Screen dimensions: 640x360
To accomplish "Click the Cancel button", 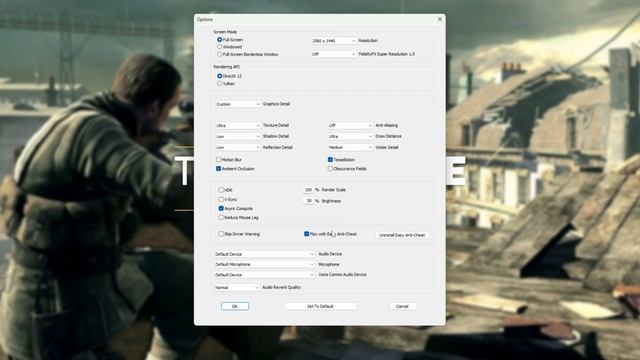I will (402, 306).
